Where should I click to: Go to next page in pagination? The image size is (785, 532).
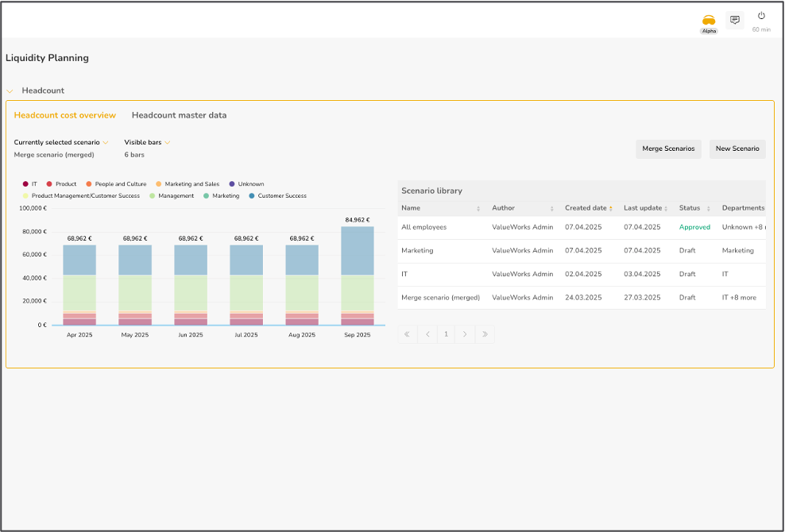pyautogui.click(x=466, y=334)
